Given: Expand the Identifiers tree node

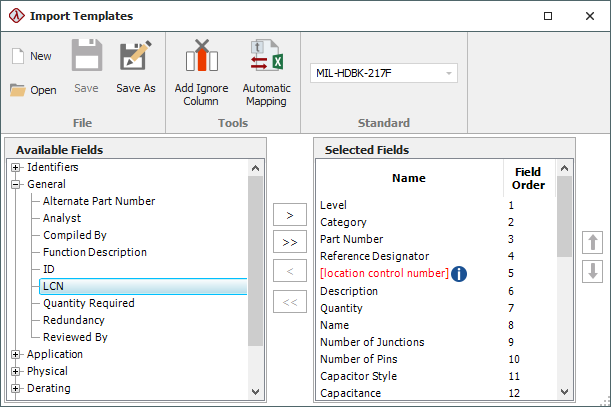Looking at the screenshot, I should (16, 167).
